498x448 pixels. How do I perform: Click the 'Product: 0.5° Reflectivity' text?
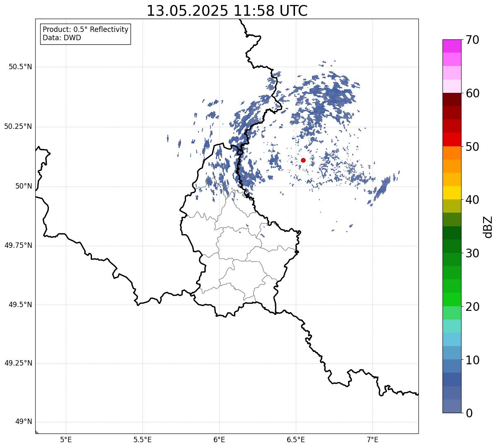point(86,29)
